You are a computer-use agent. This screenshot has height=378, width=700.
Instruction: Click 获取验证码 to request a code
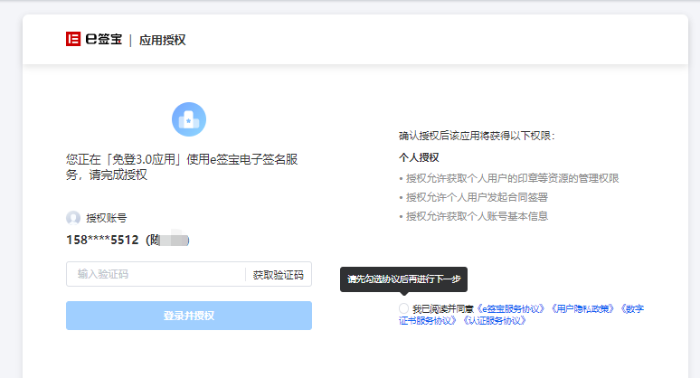[278, 275]
